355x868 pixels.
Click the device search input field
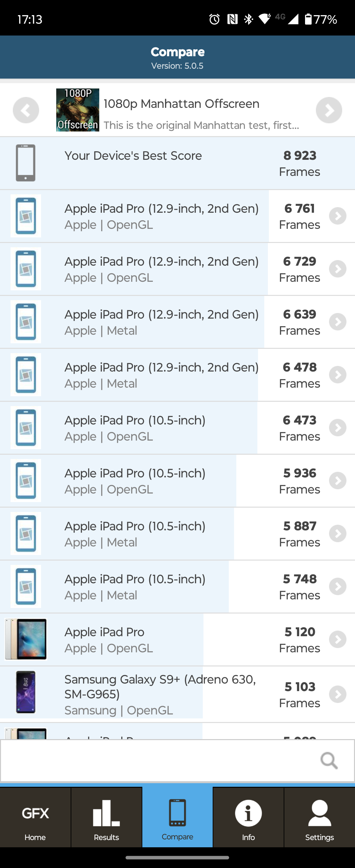point(158,760)
